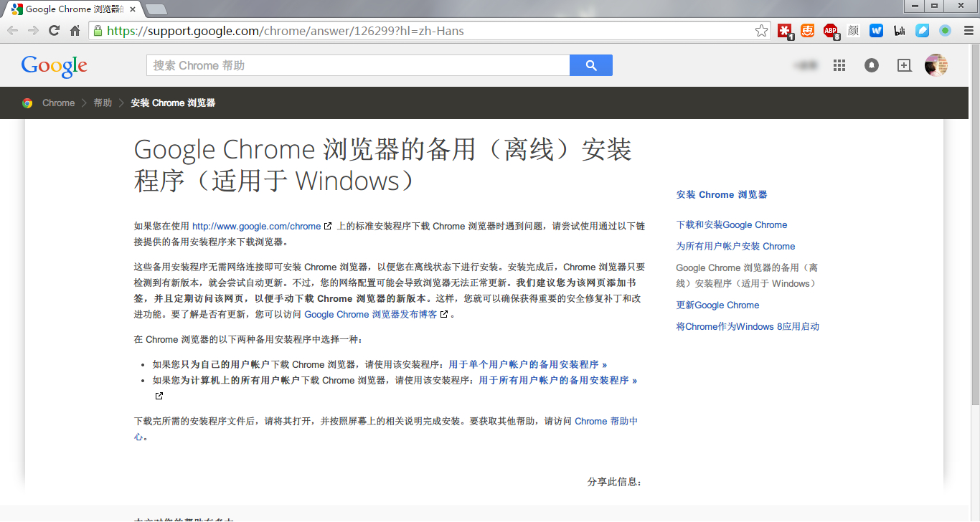Click the 分享此信息 label
980x522 pixels.
[614, 482]
